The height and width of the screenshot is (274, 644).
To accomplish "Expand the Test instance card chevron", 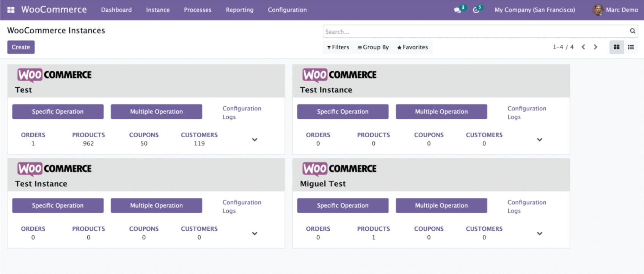I will pyautogui.click(x=254, y=140).
